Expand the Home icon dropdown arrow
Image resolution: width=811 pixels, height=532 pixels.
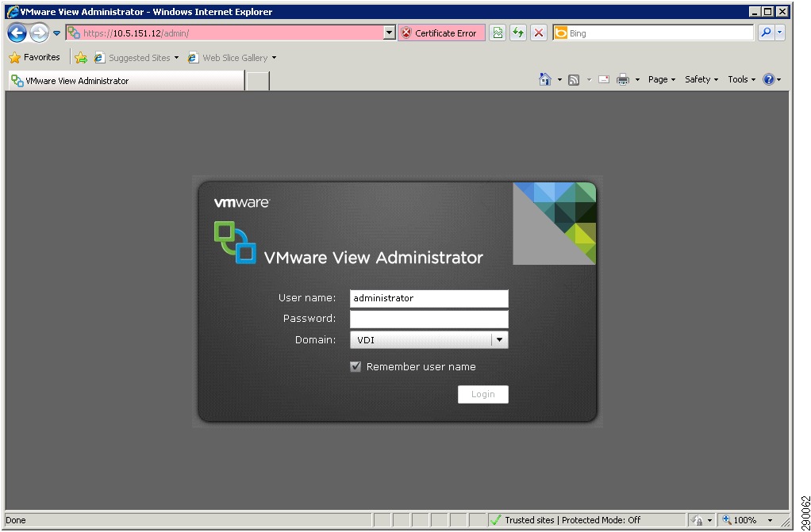(x=559, y=79)
